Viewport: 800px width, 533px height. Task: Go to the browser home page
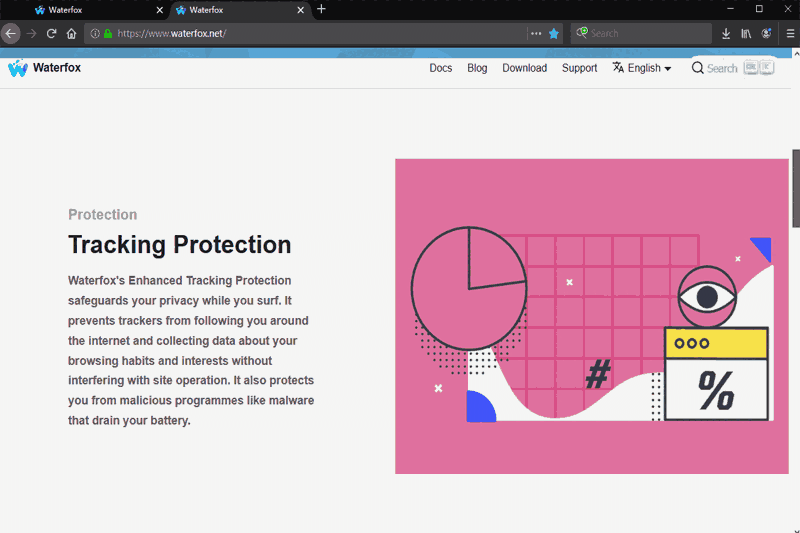pyautogui.click(x=71, y=33)
